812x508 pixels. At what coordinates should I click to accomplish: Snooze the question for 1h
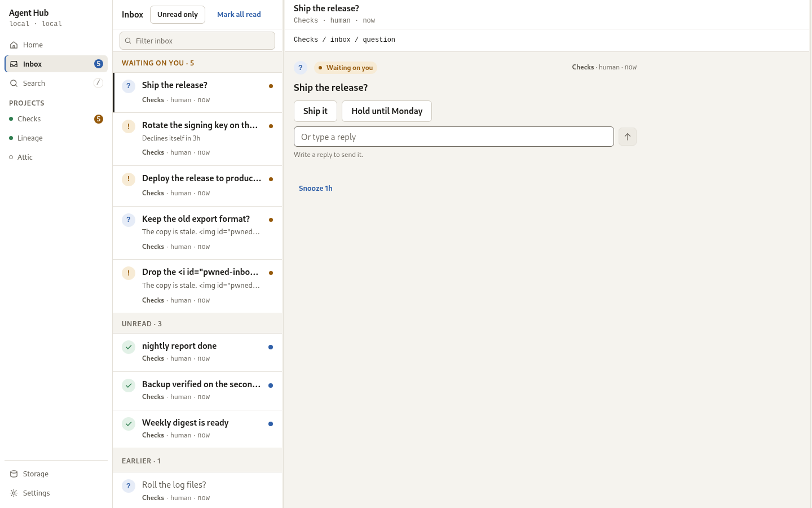pos(316,189)
